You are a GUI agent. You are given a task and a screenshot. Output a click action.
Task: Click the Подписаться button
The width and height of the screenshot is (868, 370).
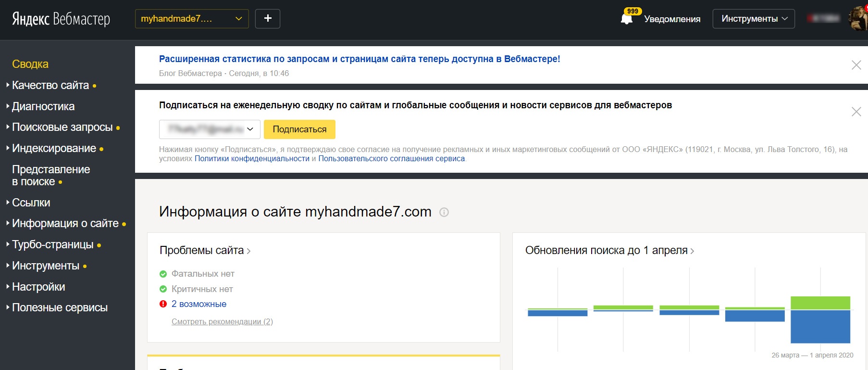pos(299,129)
